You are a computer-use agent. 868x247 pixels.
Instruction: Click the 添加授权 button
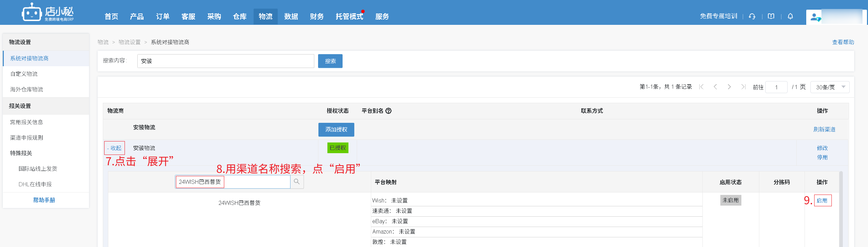pos(336,130)
